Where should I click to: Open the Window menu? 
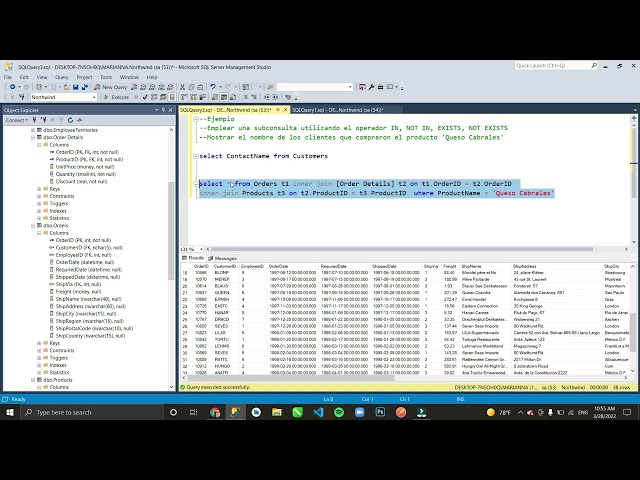[x=129, y=77]
